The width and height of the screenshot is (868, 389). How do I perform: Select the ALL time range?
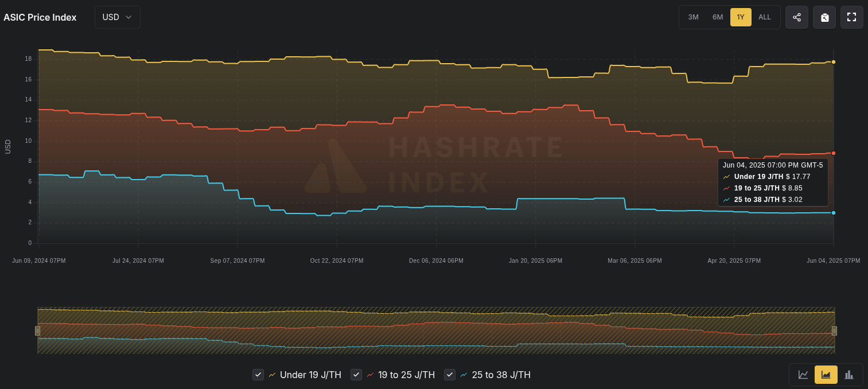pos(765,17)
